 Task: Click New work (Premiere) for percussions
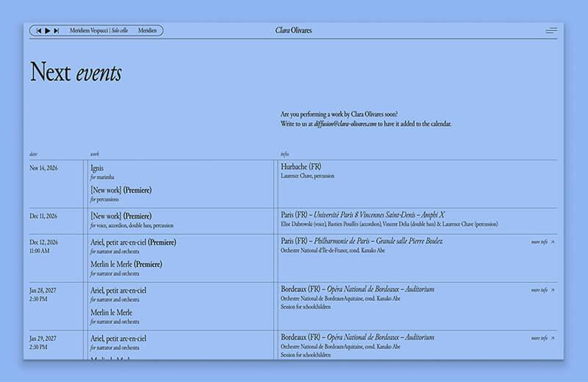pyautogui.click(x=121, y=190)
